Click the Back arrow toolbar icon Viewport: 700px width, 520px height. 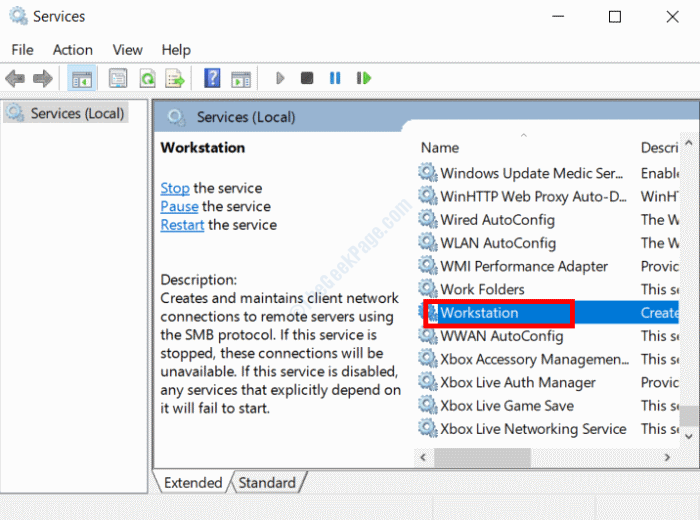[15, 78]
